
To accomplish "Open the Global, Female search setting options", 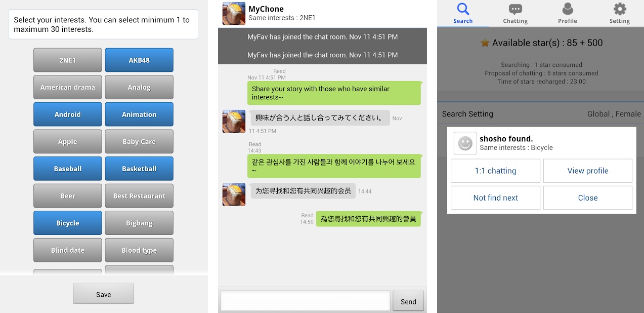I will [x=614, y=114].
